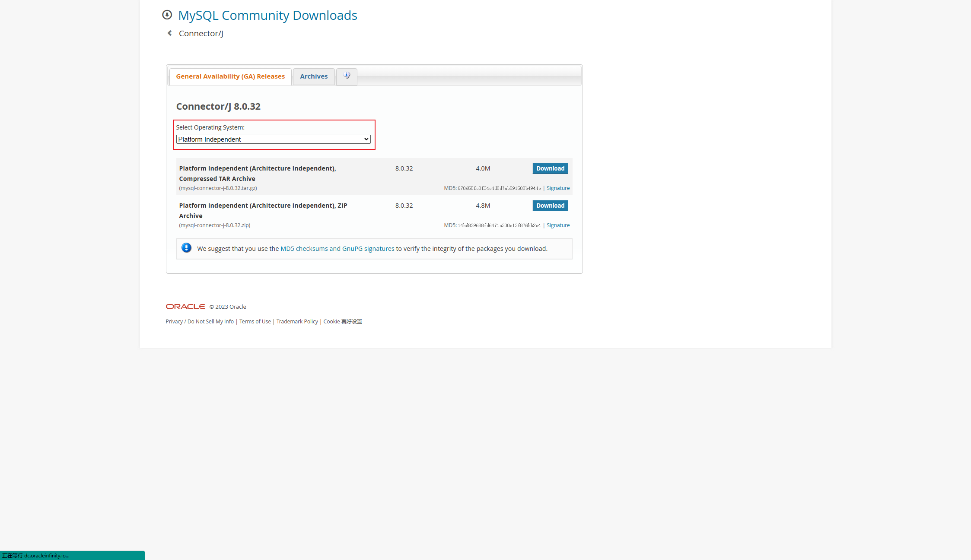Screen dimensions: 971x560
Task: Click the Oracle logo in footer
Action: pos(185,307)
